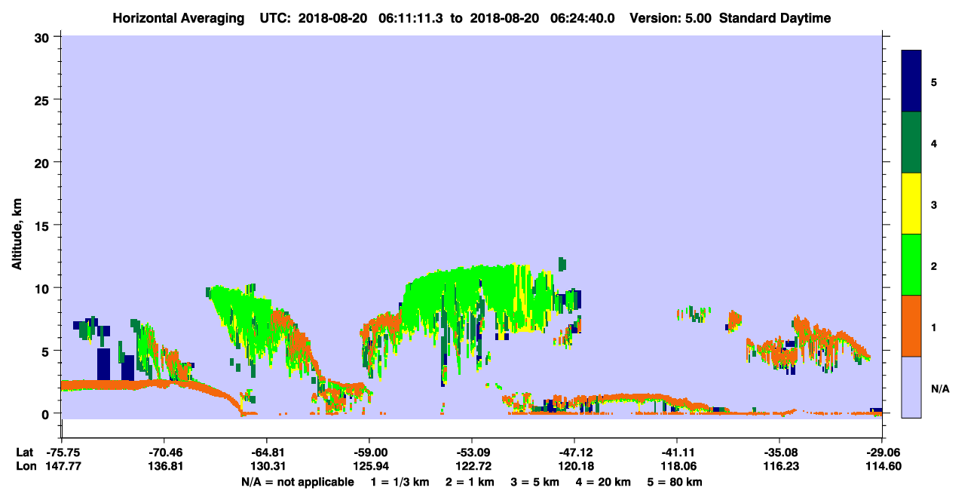The width and height of the screenshot is (980, 503).
Task: Click latitude value -64.81
Action: (266, 452)
